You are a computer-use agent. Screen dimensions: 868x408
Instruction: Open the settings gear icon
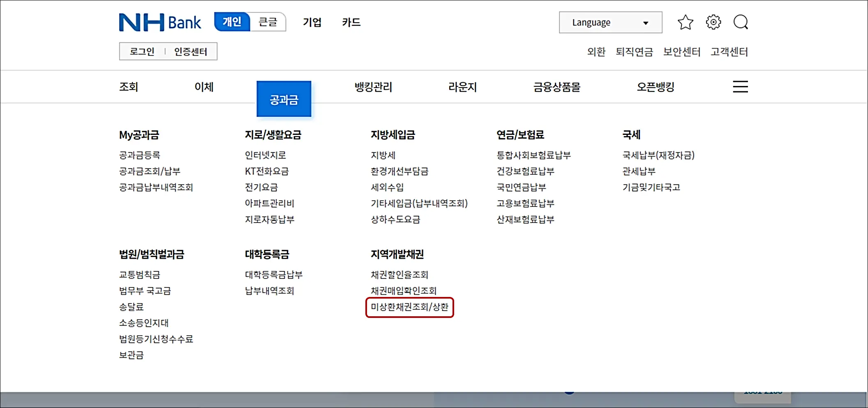click(713, 22)
